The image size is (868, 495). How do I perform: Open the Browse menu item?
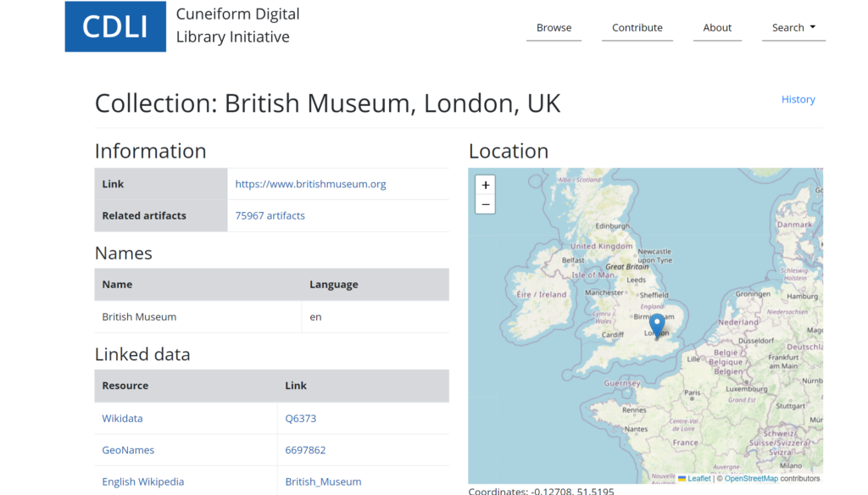(x=554, y=28)
